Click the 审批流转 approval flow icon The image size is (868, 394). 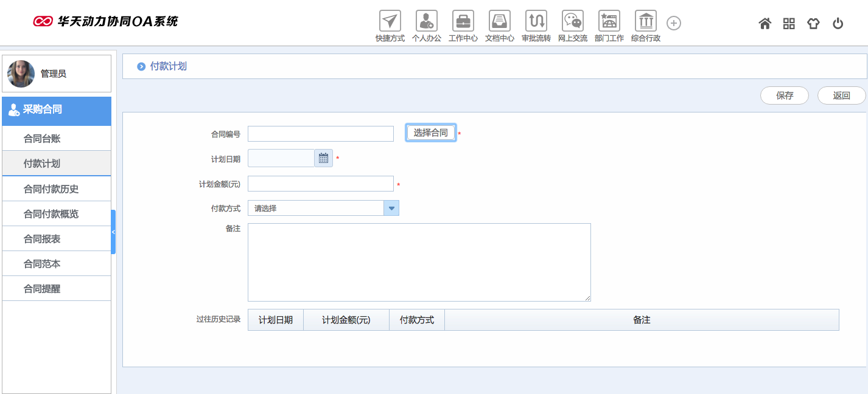536,21
